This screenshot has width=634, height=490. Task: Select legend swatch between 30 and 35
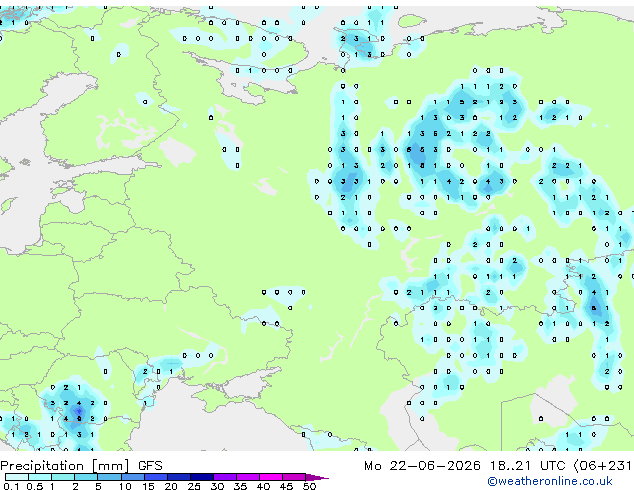point(225,477)
